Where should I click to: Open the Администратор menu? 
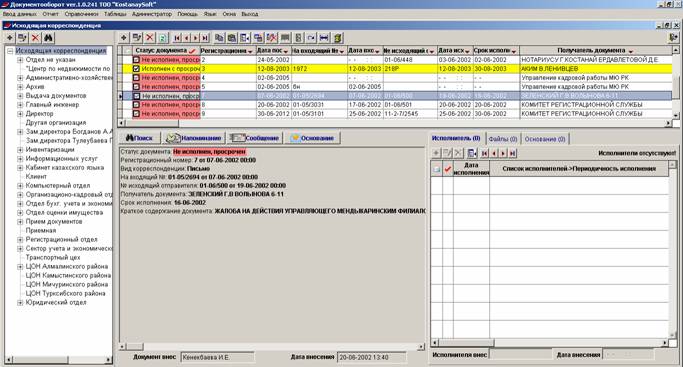click(x=152, y=14)
